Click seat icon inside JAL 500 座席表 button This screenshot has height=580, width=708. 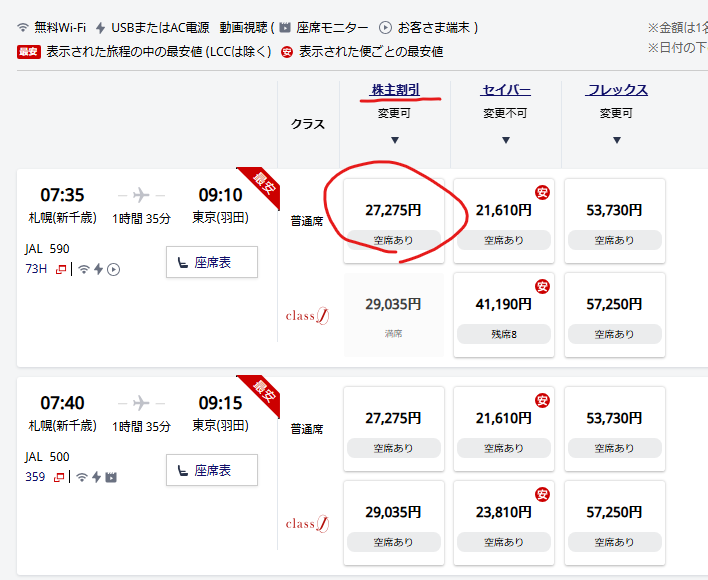183,470
